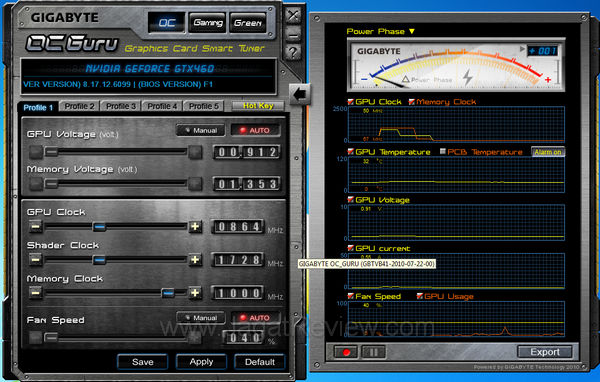
Task: Switch to Profile 3 tab
Action: 121,106
